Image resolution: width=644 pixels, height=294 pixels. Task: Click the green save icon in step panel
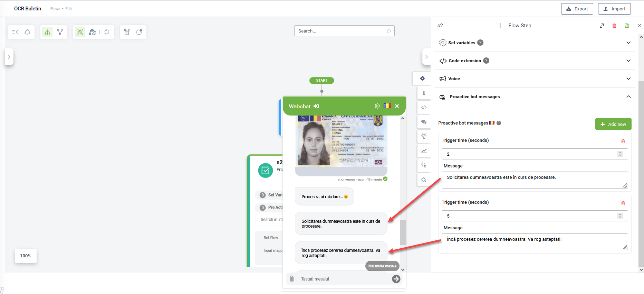click(626, 26)
